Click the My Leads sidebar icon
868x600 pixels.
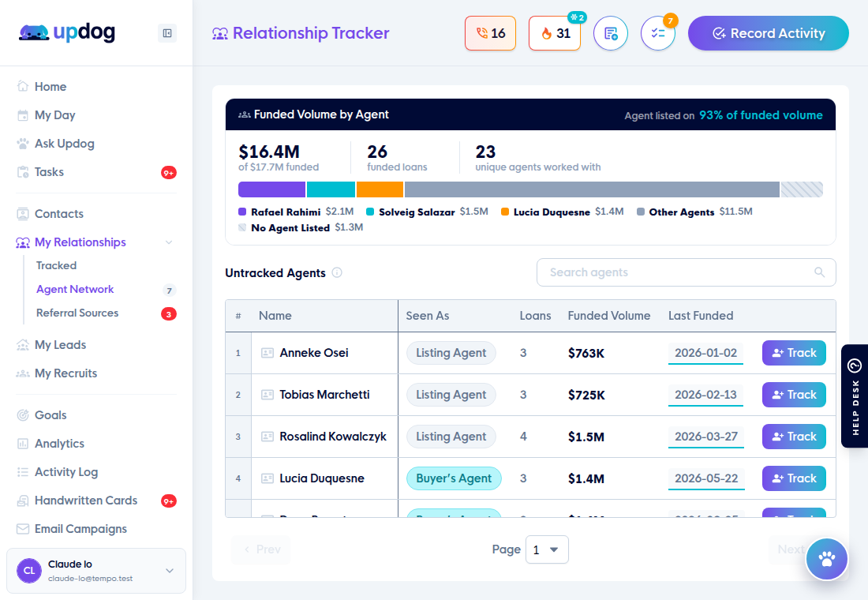[x=23, y=344]
